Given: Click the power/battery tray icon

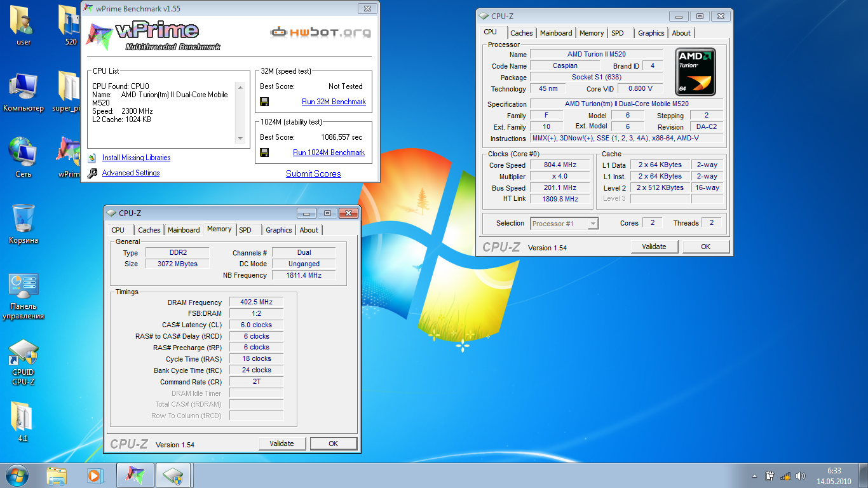Looking at the screenshot, I should (770, 475).
